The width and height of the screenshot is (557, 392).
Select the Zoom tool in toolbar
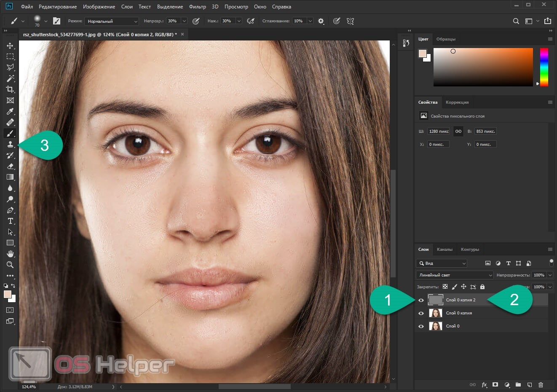point(10,265)
